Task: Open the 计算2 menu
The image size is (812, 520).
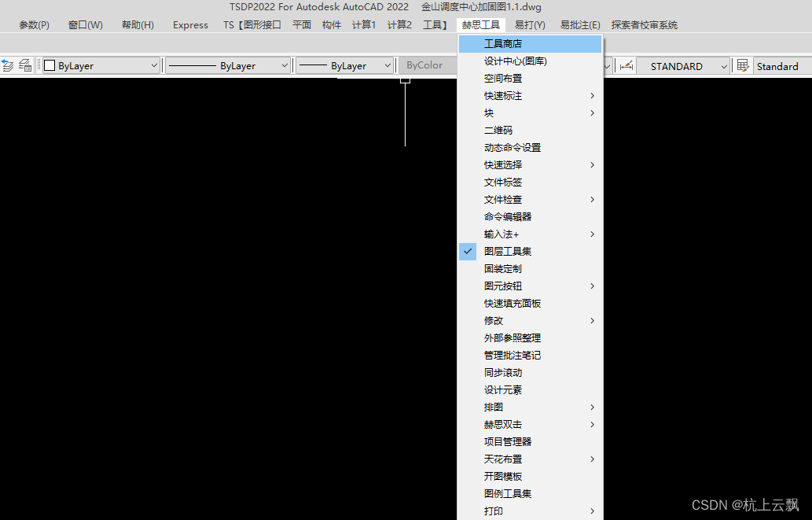Action: (399, 25)
